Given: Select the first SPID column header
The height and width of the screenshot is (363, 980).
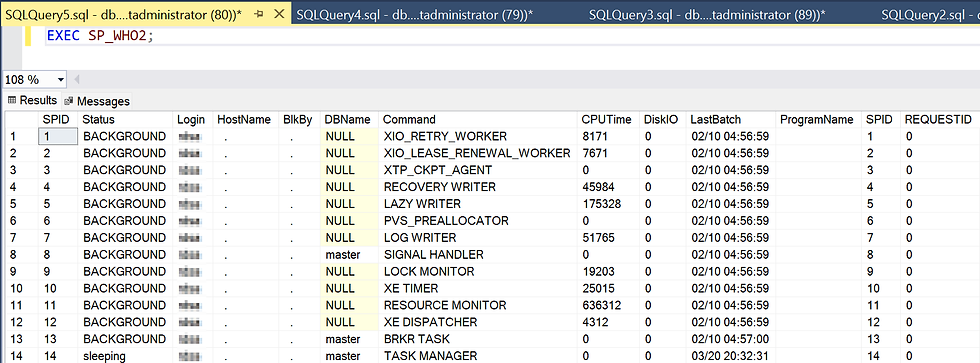Looking at the screenshot, I should [x=58, y=119].
